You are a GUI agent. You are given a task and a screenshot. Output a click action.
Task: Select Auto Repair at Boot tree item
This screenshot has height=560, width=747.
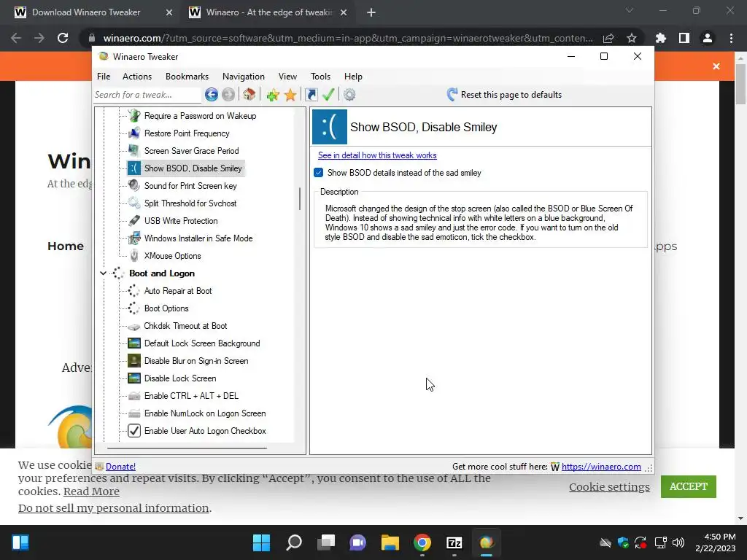(178, 291)
